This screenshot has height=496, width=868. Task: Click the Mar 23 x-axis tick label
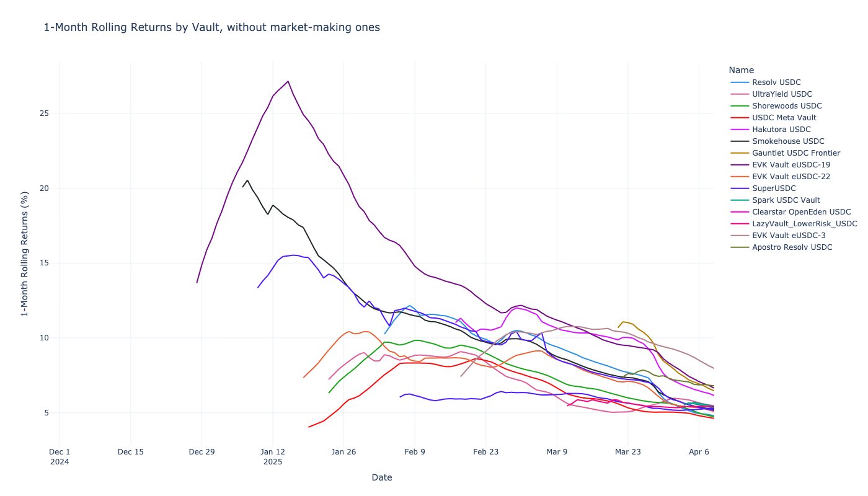tap(627, 451)
